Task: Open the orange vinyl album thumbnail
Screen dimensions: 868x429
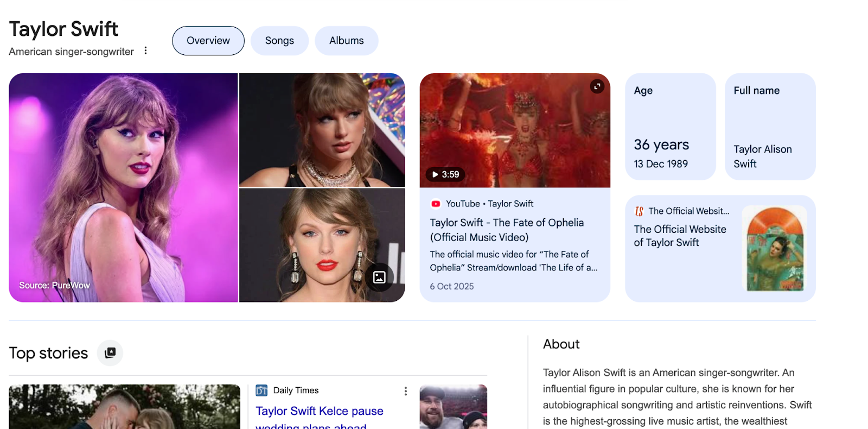Action: 774,249
